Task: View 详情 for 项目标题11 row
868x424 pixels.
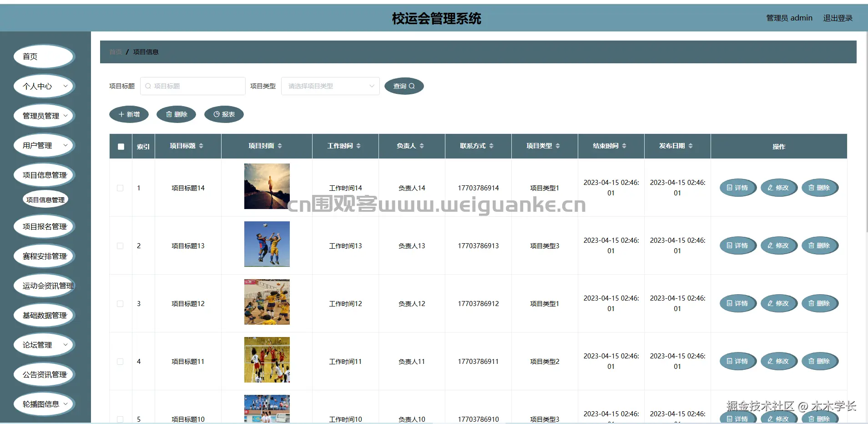Action: tap(738, 361)
